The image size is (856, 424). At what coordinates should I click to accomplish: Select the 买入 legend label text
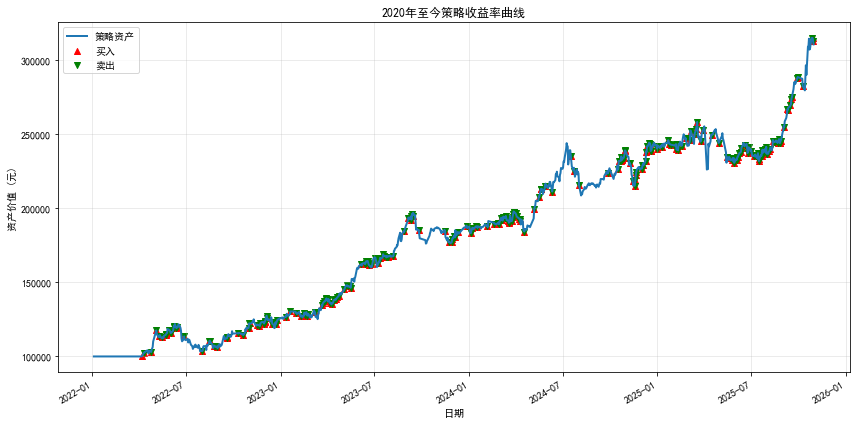(x=105, y=51)
